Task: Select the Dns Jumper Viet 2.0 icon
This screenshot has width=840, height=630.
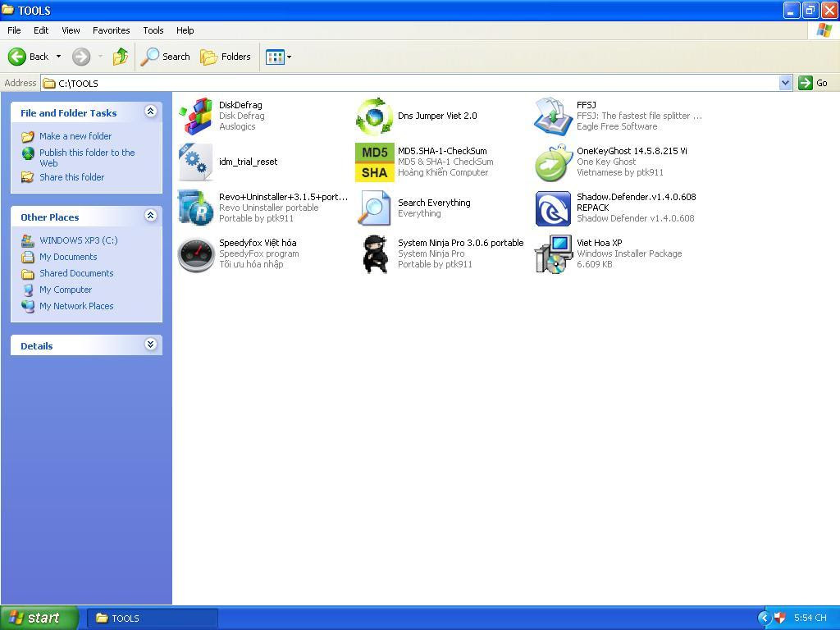Action: pos(374,116)
